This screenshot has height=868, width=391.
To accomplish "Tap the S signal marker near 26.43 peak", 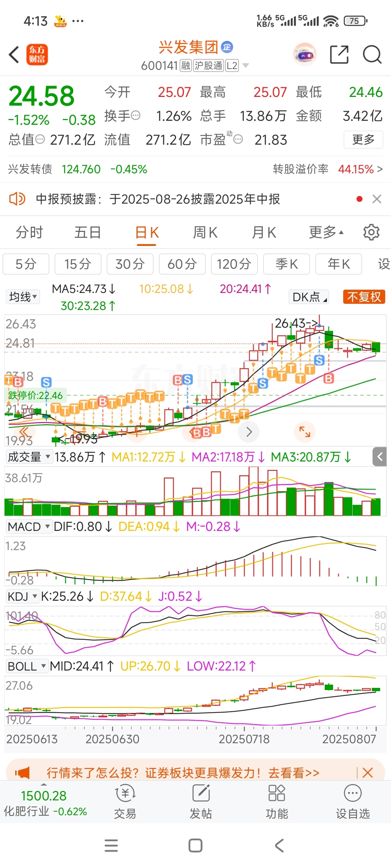I will [319, 360].
